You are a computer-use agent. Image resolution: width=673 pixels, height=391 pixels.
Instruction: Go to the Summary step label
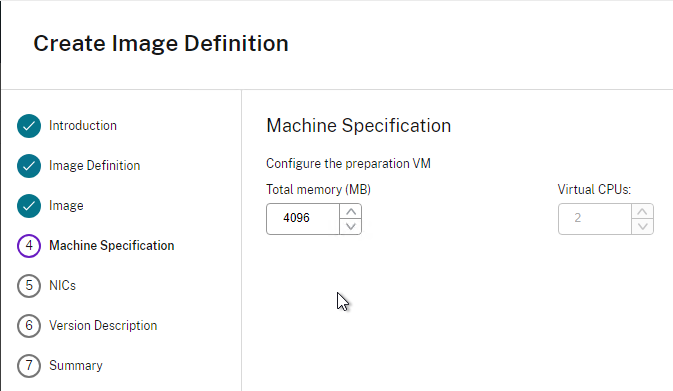click(x=76, y=365)
